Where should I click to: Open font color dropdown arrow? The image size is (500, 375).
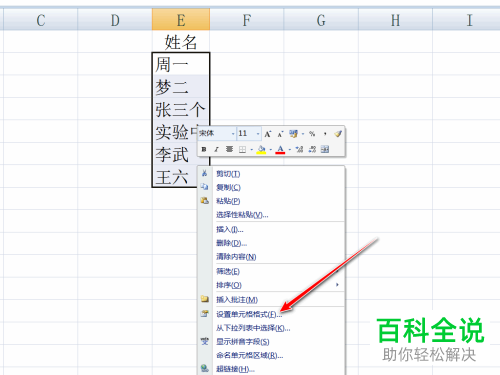(290, 149)
